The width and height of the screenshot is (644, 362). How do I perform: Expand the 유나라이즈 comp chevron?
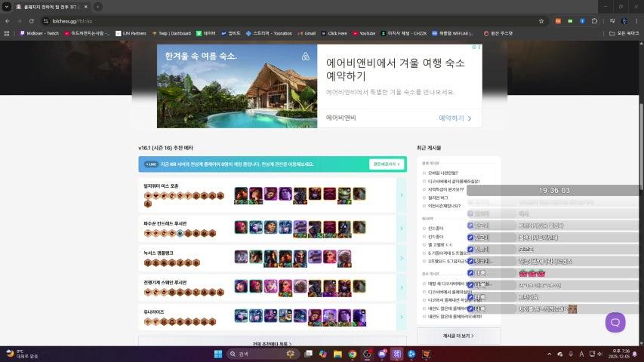click(x=401, y=318)
